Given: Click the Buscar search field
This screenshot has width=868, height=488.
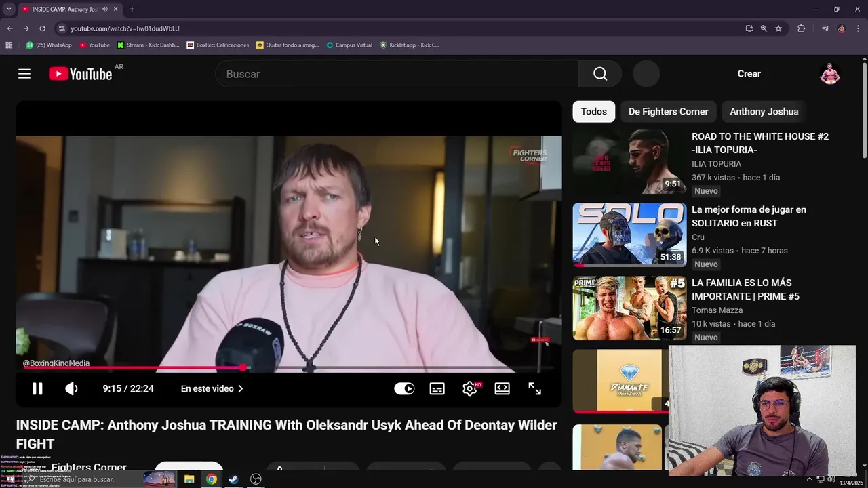Looking at the screenshot, I should 397,74.
